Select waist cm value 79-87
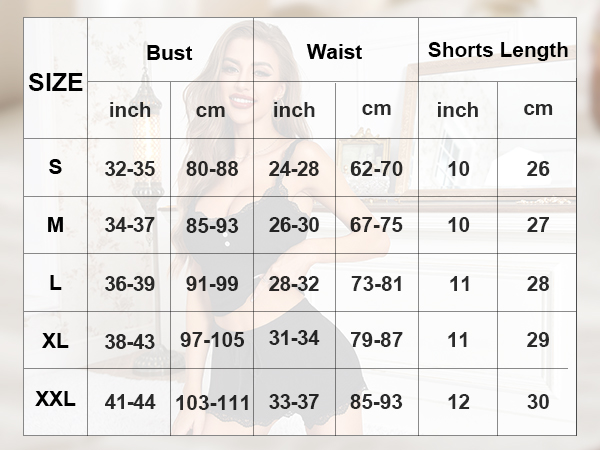Viewport: 600px width, 450px height. (377, 340)
